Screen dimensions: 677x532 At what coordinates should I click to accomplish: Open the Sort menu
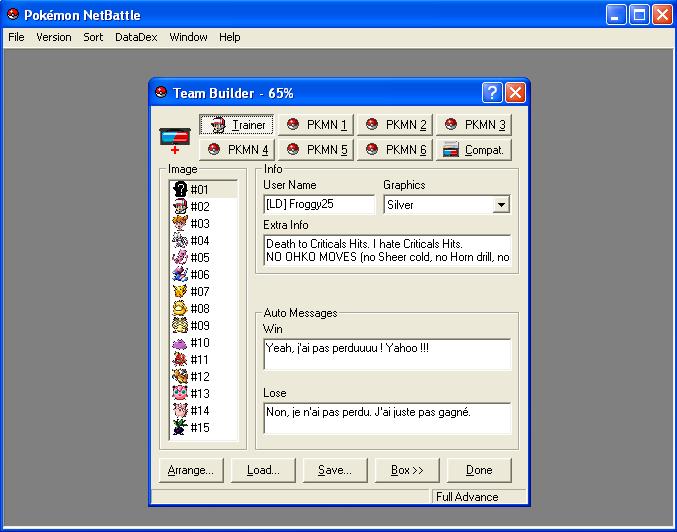pyautogui.click(x=93, y=37)
